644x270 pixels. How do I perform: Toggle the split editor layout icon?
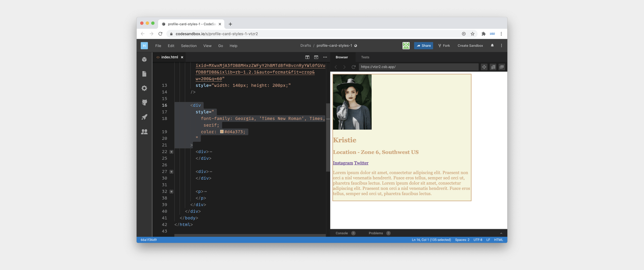[x=307, y=57]
